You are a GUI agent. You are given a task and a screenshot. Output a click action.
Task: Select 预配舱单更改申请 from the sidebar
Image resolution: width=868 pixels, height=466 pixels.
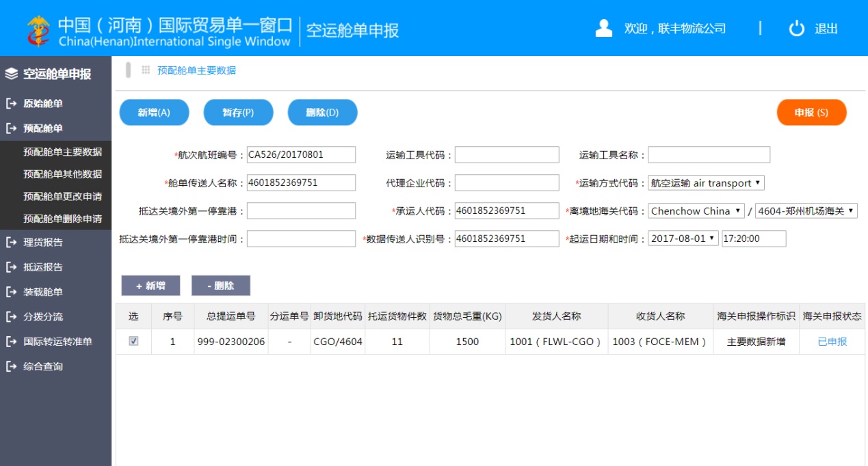pos(62,197)
